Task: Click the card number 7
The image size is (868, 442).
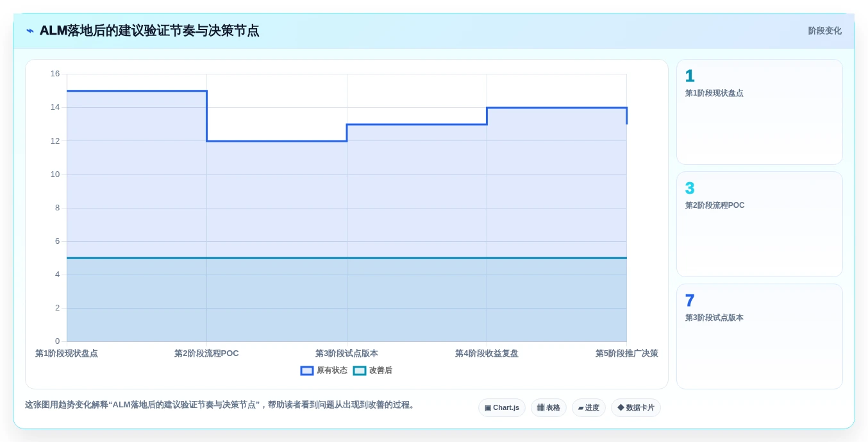Action: pyautogui.click(x=690, y=300)
